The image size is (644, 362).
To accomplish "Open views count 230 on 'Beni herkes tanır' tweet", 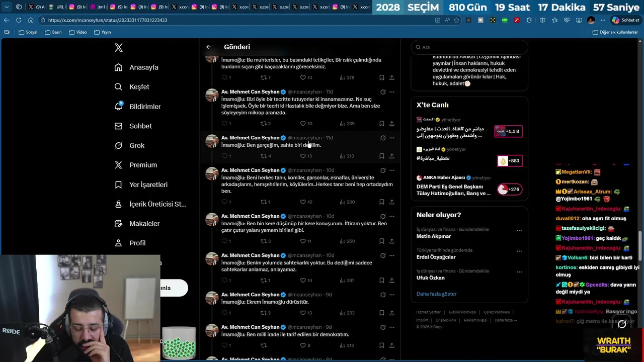I will (347, 202).
